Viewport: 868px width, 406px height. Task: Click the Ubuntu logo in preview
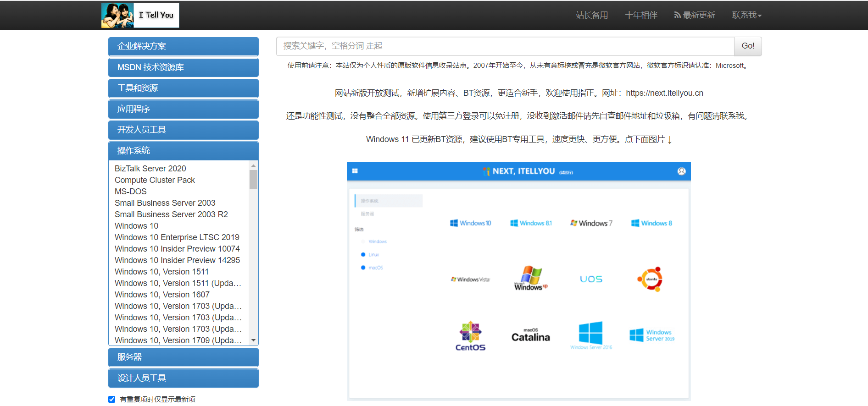650,279
